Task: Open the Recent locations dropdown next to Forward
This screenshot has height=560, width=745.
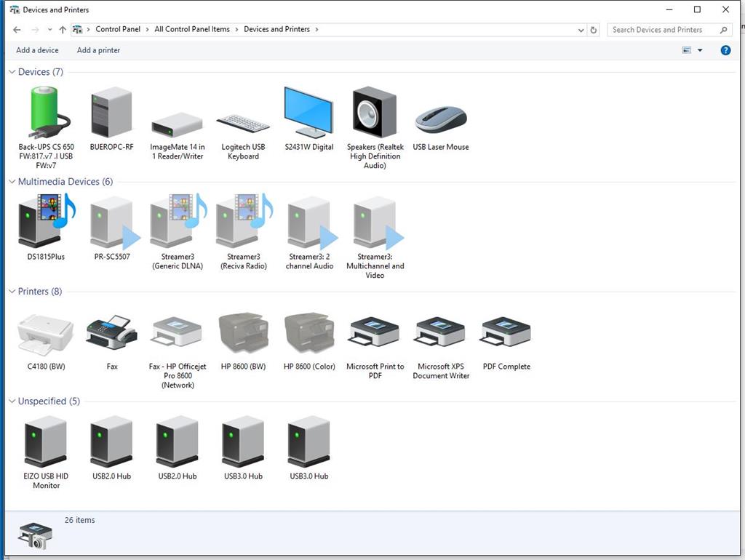Action: point(50,29)
